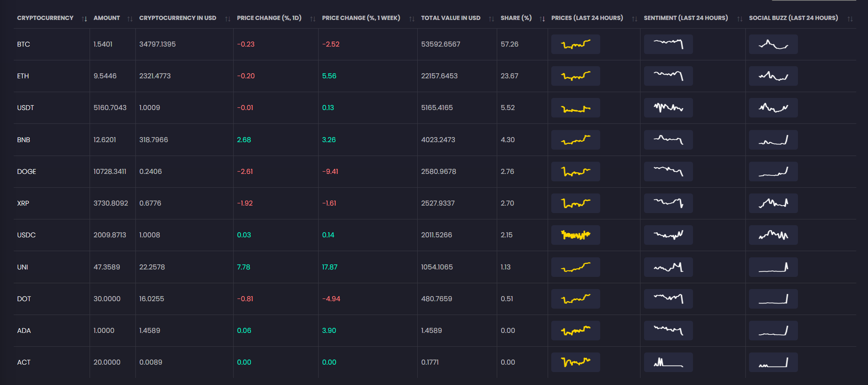Sort by Amount column arrows

[x=130, y=19]
